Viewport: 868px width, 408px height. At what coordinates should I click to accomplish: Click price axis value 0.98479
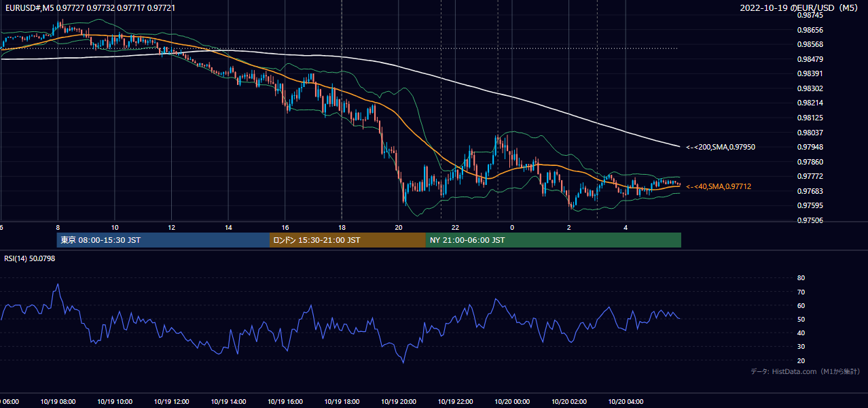[810, 59]
